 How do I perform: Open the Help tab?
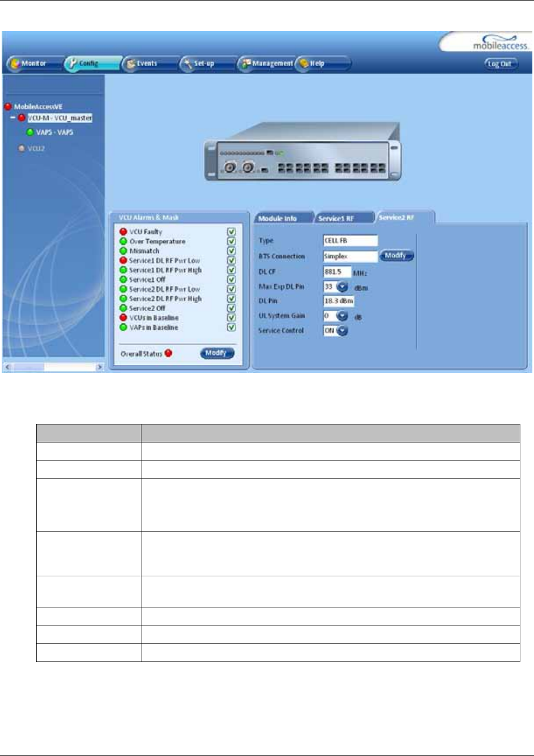point(322,63)
